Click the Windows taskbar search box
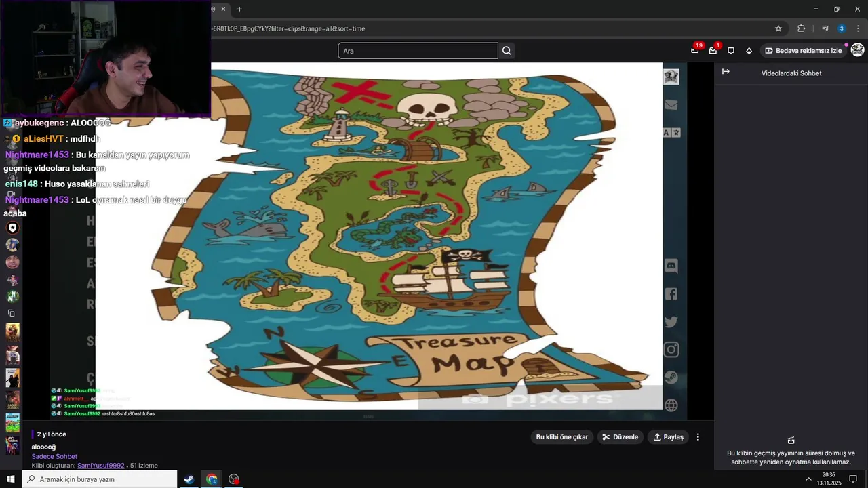This screenshot has height=488, width=868. 100,479
